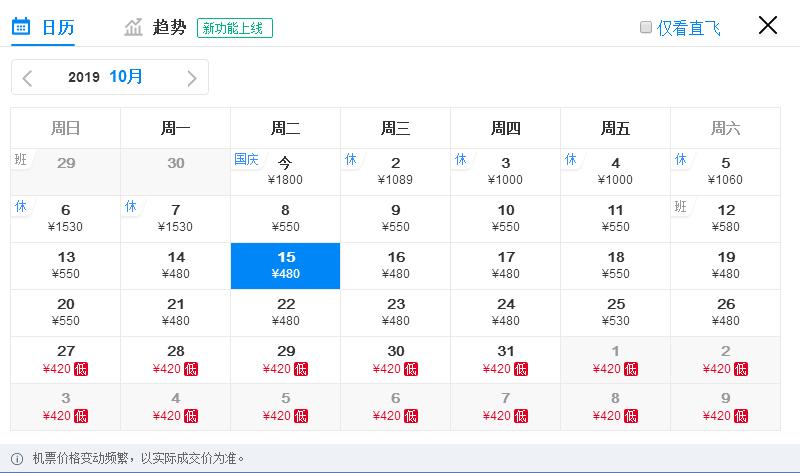
Task: Go to previous month with left arrow
Action: point(28,78)
